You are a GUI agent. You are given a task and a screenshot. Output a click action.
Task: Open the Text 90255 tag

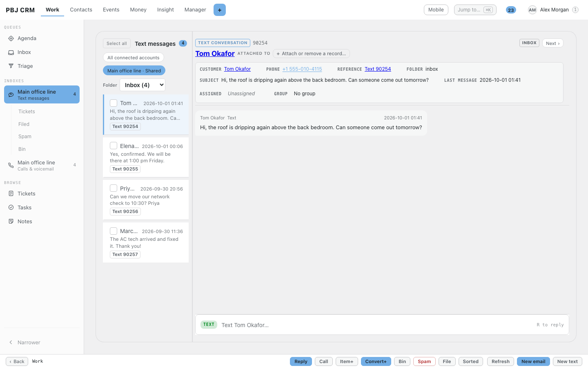tap(125, 169)
